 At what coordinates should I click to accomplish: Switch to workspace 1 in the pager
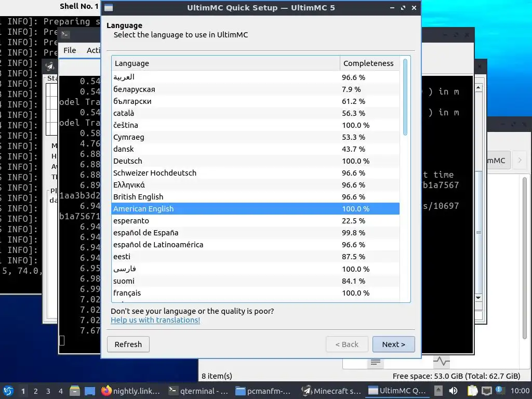click(x=23, y=391)
